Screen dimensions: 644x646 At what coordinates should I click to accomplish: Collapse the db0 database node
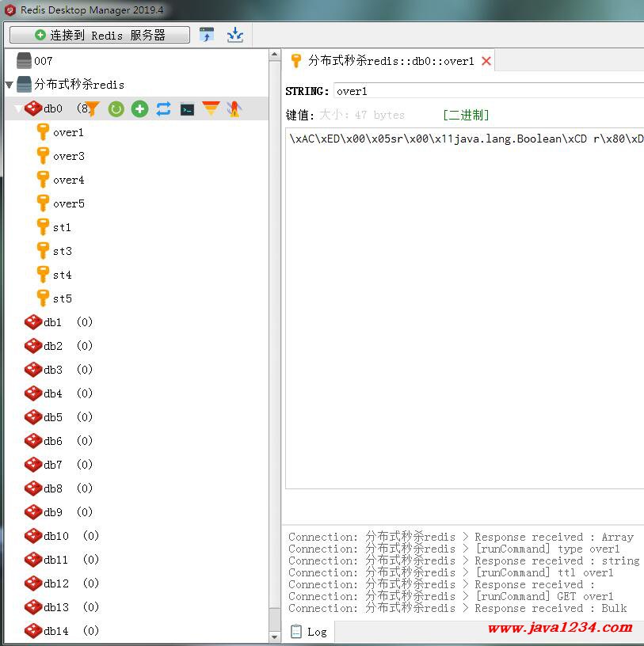click(x=18, y=108)
